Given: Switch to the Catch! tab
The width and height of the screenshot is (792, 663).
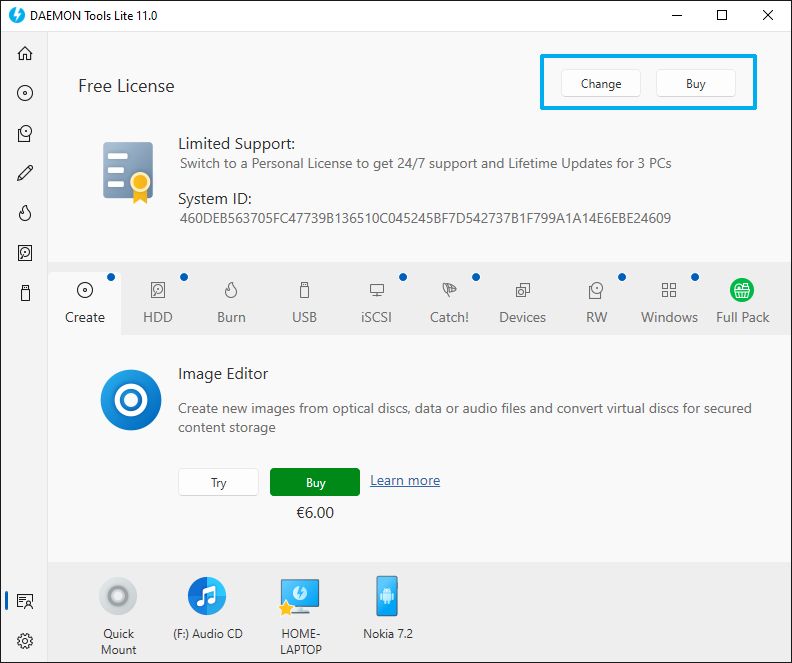Looking at the screenshot, I should [x=449, y=303].
